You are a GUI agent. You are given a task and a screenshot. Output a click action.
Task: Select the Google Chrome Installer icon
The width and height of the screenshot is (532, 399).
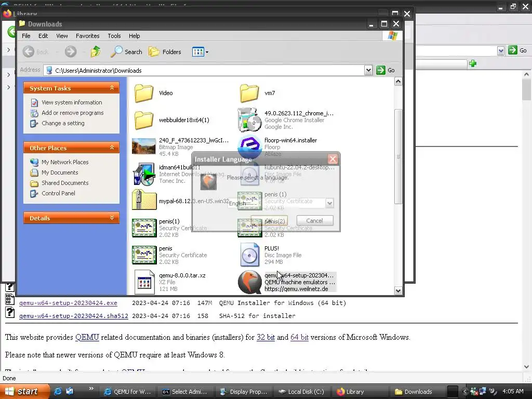[x=249, y=120]
